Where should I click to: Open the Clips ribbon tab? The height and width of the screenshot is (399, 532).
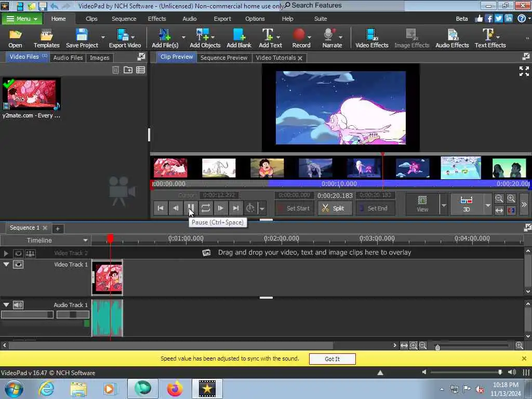[91, 19]
